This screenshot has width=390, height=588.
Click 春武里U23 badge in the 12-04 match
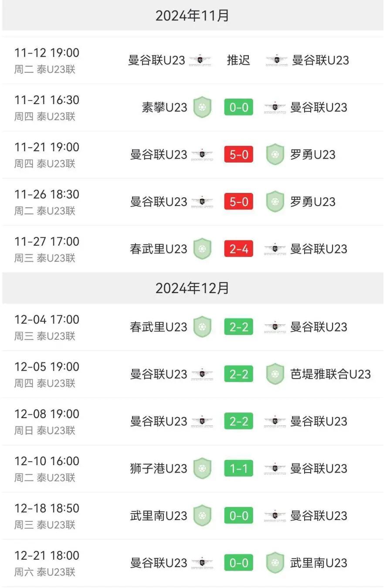202,327
